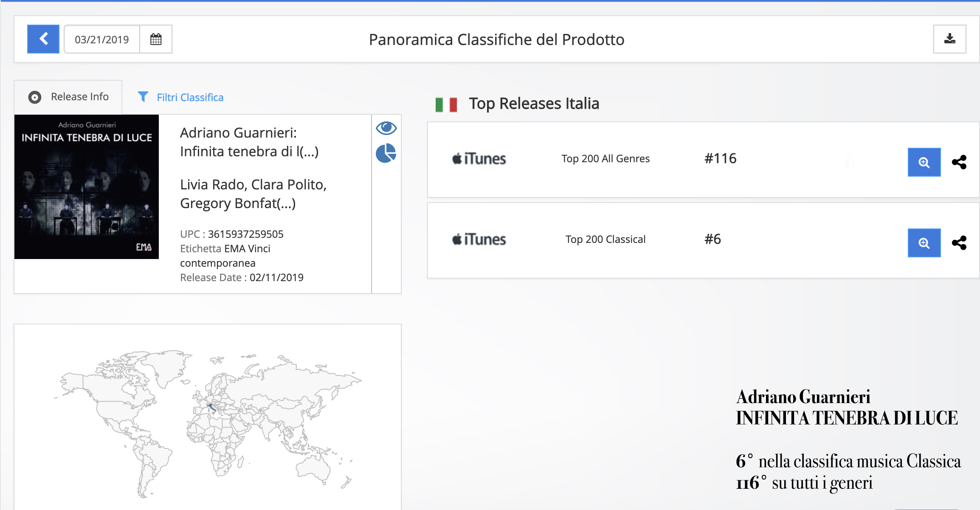The height and width of the screenshot is (510, 980).
Task: Click the UPC number 3615937259505
Action: [x=245, y=234]
